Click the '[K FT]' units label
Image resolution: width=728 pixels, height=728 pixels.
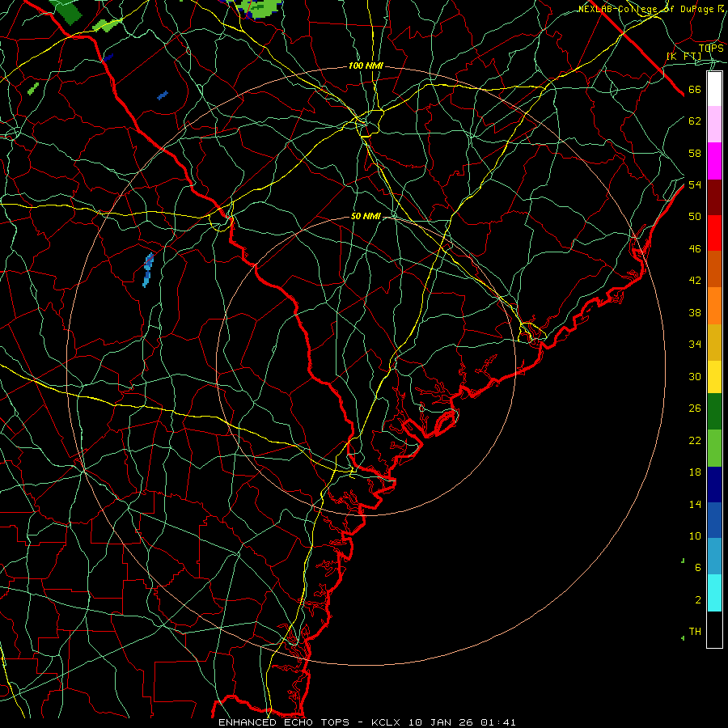pyautogui.click(x=684, y=57)
